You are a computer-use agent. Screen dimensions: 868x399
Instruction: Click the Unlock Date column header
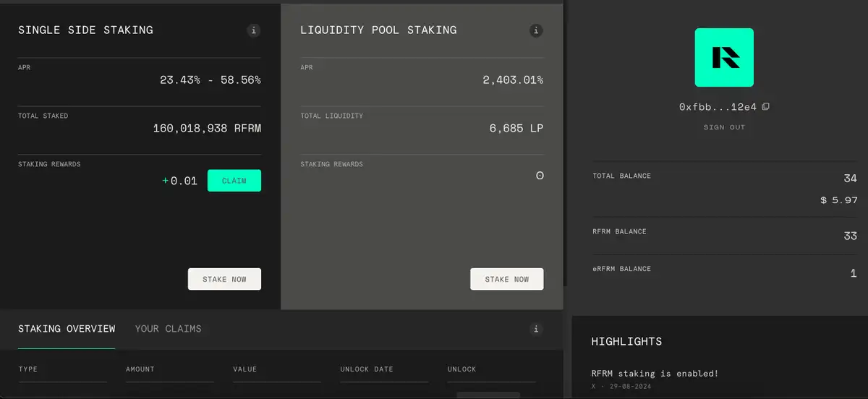367,369
